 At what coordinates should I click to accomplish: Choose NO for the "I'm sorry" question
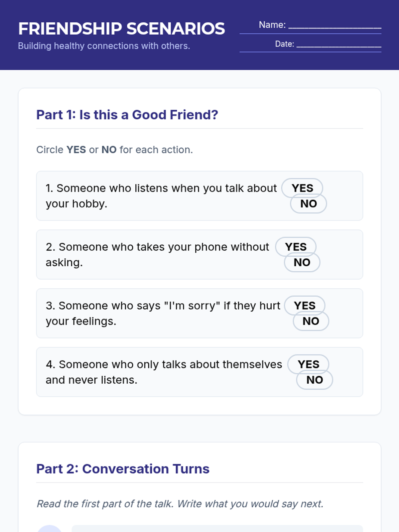click(311, 321)
